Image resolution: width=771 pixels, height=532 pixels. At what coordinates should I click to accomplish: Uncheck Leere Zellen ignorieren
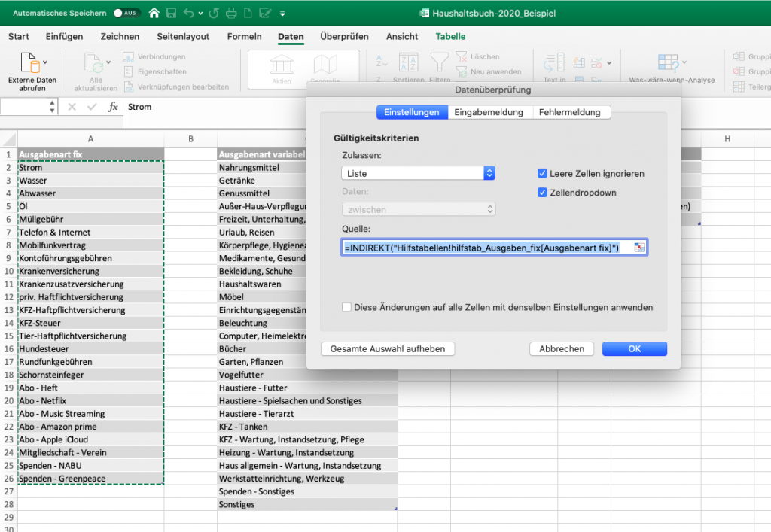542,173
